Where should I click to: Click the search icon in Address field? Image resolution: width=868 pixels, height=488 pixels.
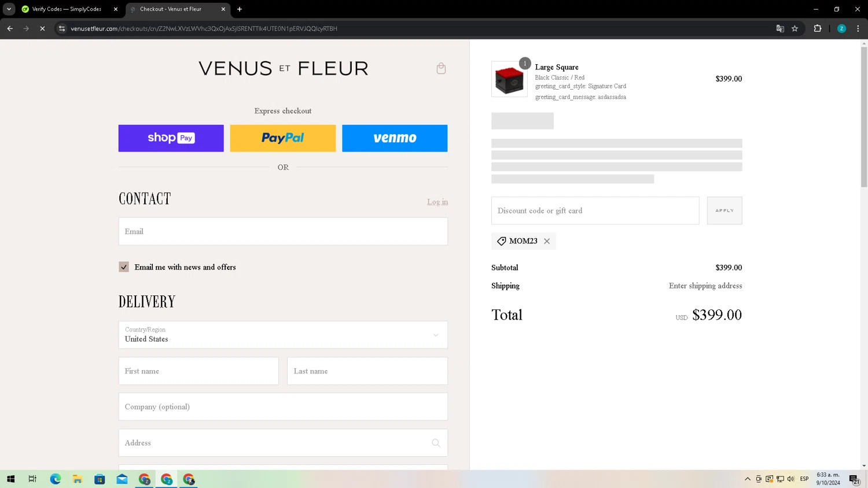click(x=436, y=443)
